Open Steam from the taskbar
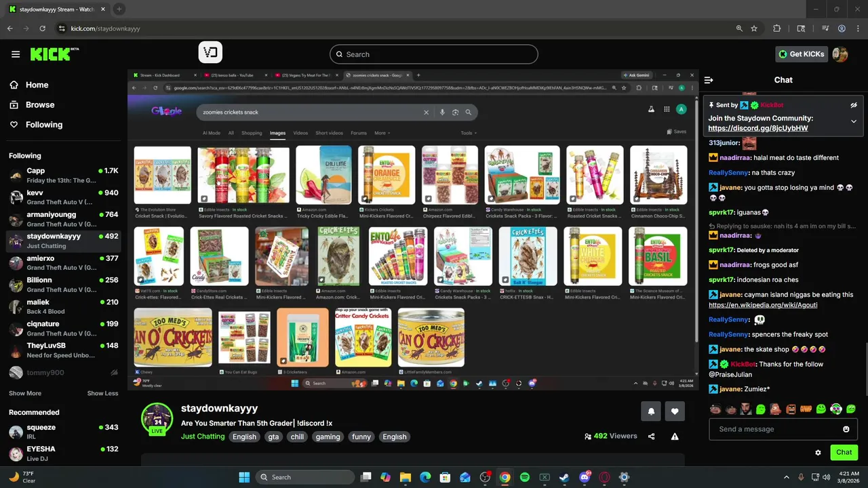868x488 pixels. click(x=564, y=477)
